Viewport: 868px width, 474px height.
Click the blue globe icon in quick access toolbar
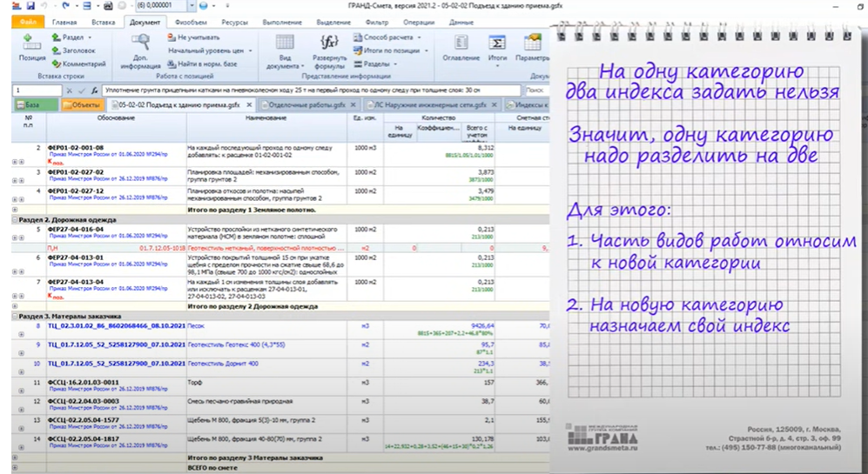click(203, 5)
